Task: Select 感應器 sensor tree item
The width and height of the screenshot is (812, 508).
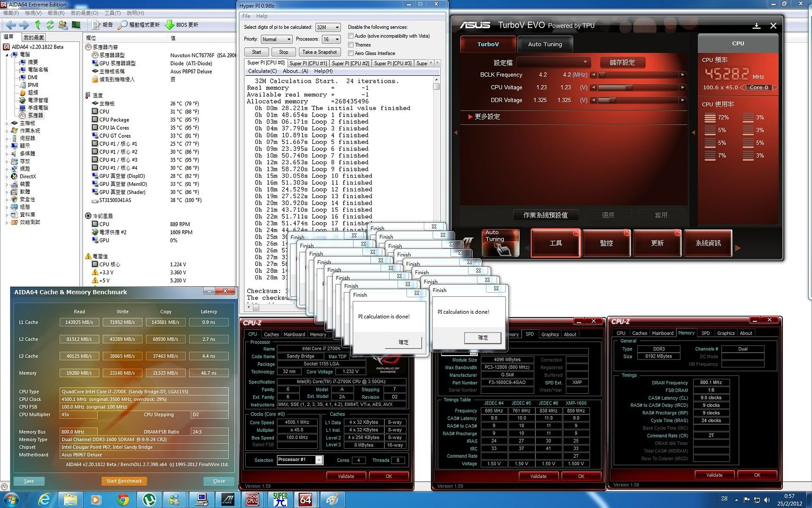Action: [x=32, y=115]
